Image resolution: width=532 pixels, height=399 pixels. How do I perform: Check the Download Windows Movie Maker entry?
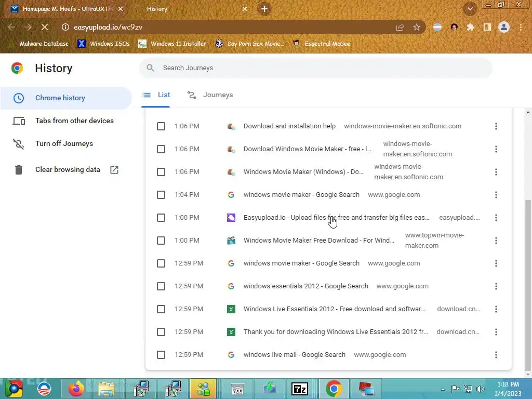coord(161,149)
